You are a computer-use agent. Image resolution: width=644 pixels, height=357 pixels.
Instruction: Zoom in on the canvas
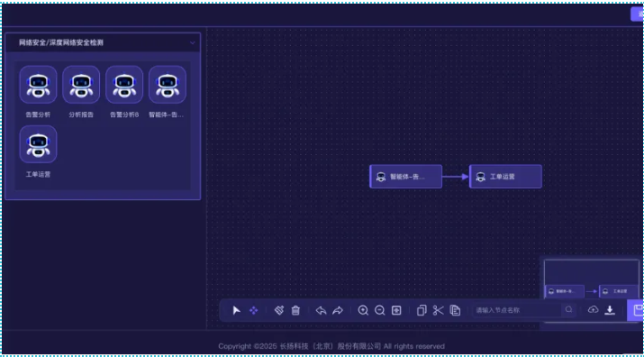pos(363,310)
